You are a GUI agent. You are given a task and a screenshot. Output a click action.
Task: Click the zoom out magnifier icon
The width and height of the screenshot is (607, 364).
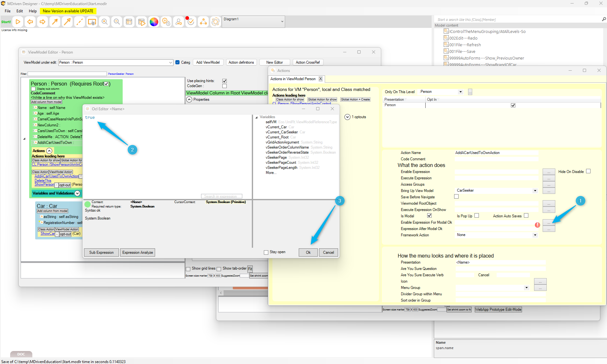[x=117, y=22]
